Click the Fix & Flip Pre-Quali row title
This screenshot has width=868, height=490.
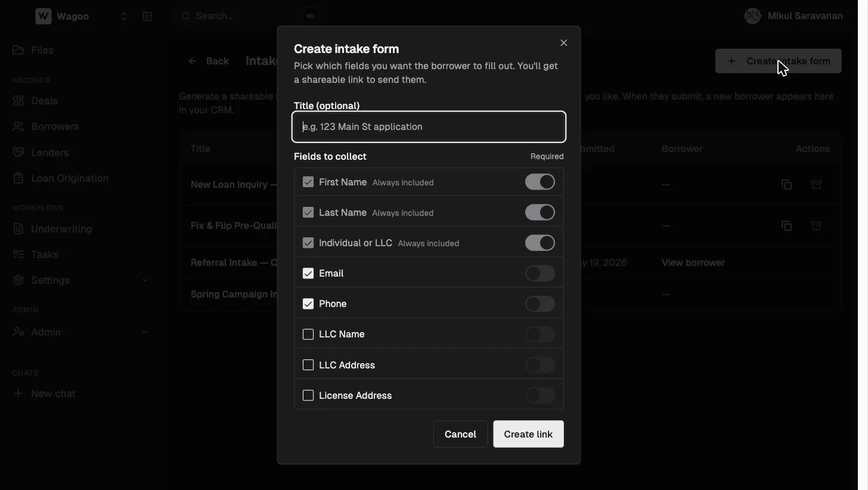coord(234,225)
